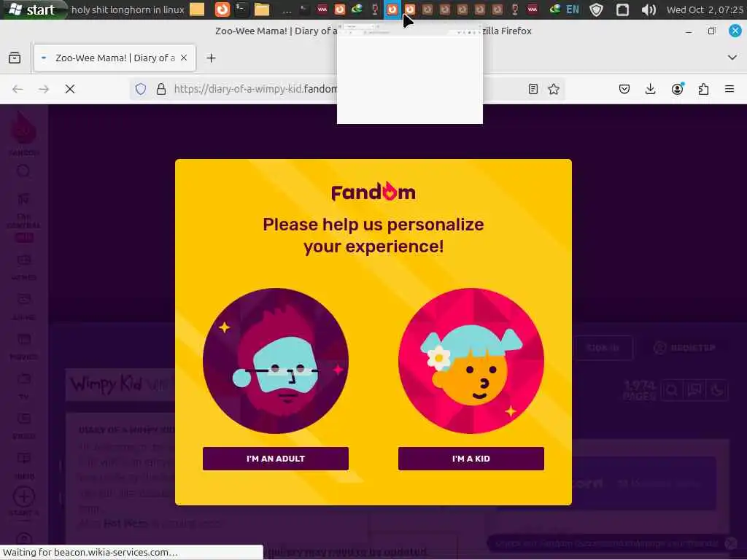The width and height of the screenshot is (747, 560).
Task: Switch keyboard layout via EN indicator
Action: click(x=573, y=9)
